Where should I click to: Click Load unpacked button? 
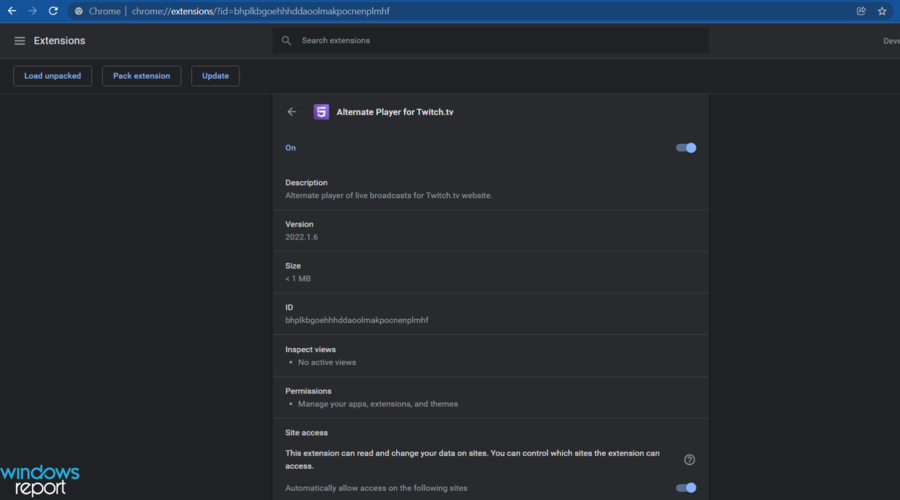pos(52,76)
